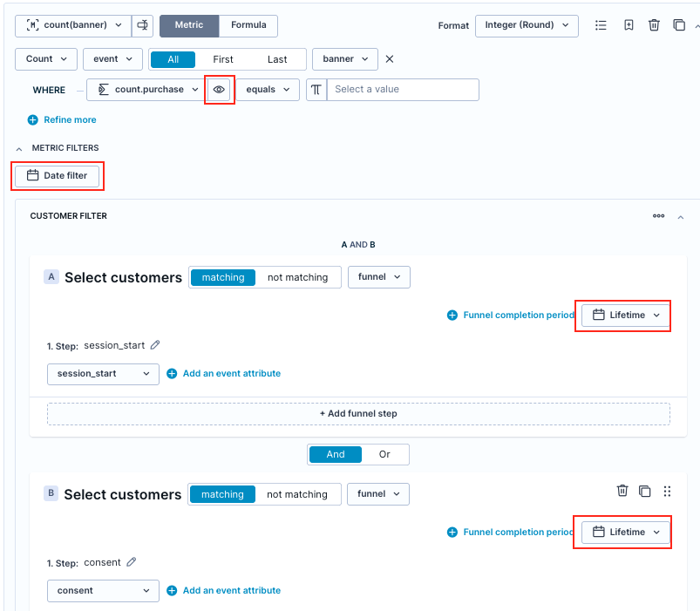This screenshot has height=611, width=700.
Task: Select 'not matching' for filter A
Action: tap(298, 277)
